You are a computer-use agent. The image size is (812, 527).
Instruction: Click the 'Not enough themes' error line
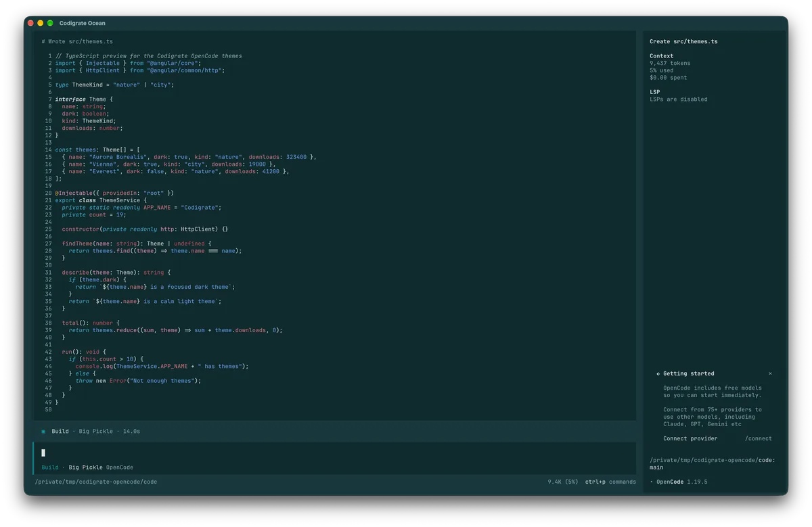click(x=139, y=381)
